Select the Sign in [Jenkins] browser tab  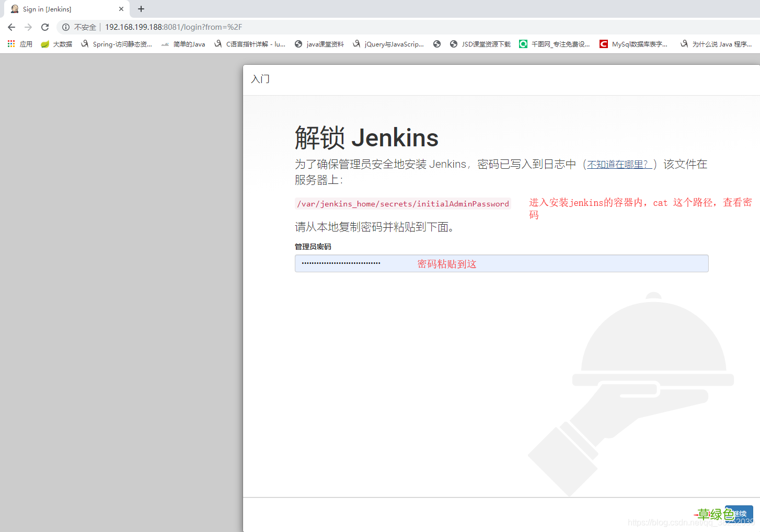63,9
